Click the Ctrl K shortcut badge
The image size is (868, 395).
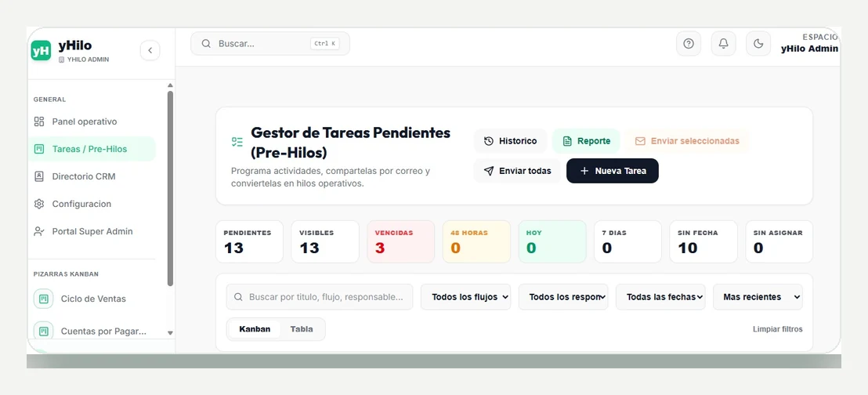click(x=324, y=44)
